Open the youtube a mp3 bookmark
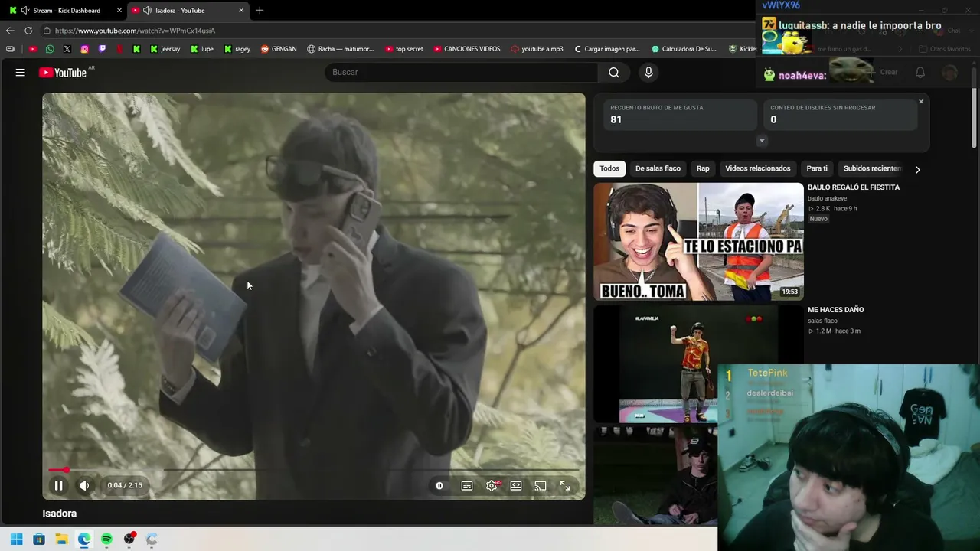Screen dimensions: 980x551 tap(537, 49)
